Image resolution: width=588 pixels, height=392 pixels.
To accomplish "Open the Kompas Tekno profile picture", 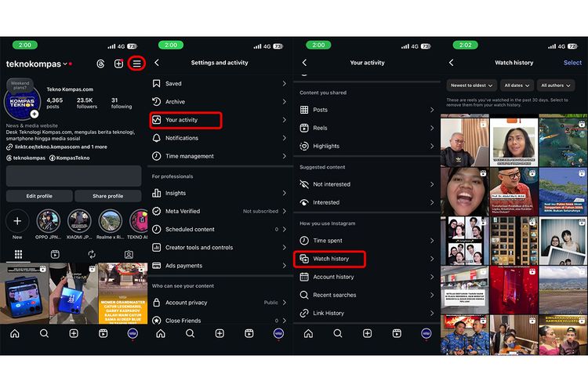I will (x=22, y=102).
